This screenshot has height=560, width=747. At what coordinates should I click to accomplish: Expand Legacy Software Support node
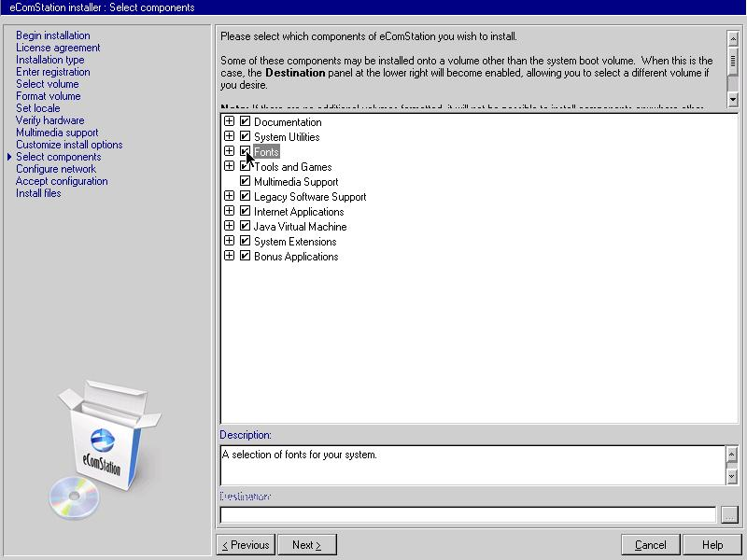229,196
